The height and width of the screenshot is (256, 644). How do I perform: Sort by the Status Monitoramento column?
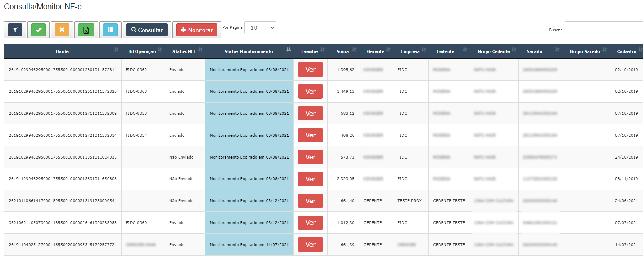pos(249,51)
